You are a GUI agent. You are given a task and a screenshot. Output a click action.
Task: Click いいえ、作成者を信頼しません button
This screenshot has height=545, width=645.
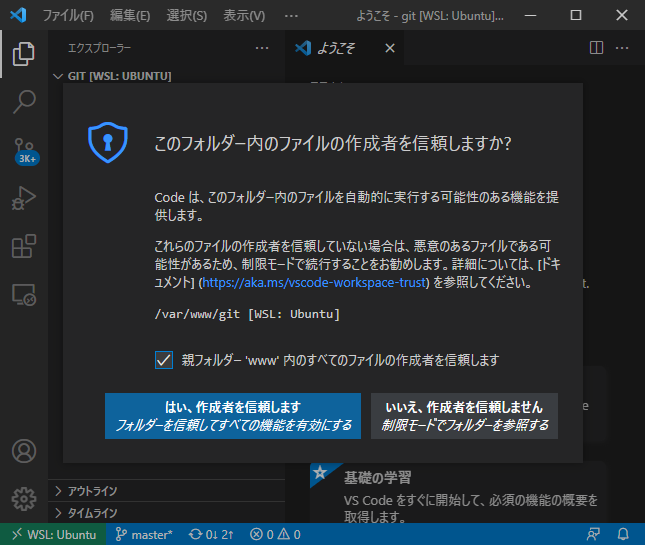(x=464, y=416)
